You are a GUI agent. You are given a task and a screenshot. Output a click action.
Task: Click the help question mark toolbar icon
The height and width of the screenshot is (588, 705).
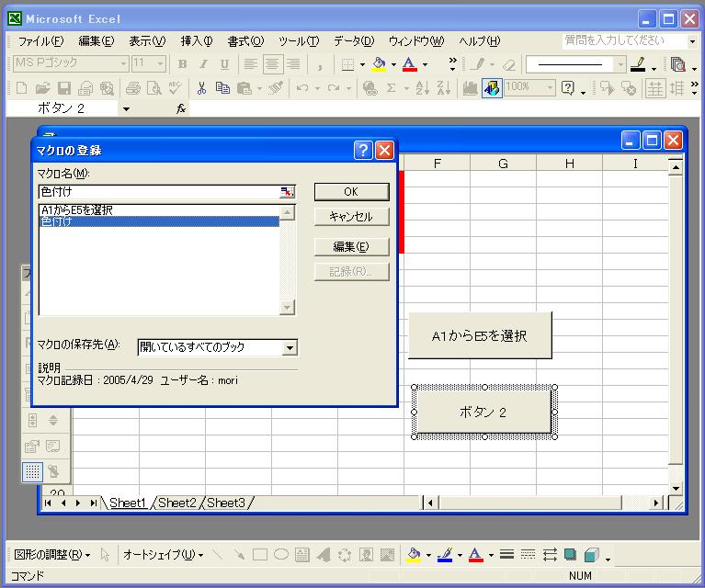(568, 87)
